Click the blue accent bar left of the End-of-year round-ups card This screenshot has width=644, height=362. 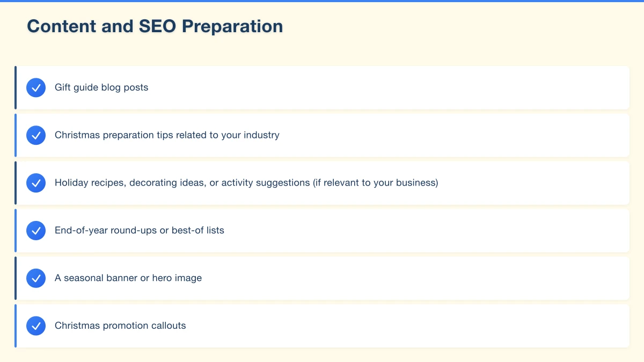point(16,231)
